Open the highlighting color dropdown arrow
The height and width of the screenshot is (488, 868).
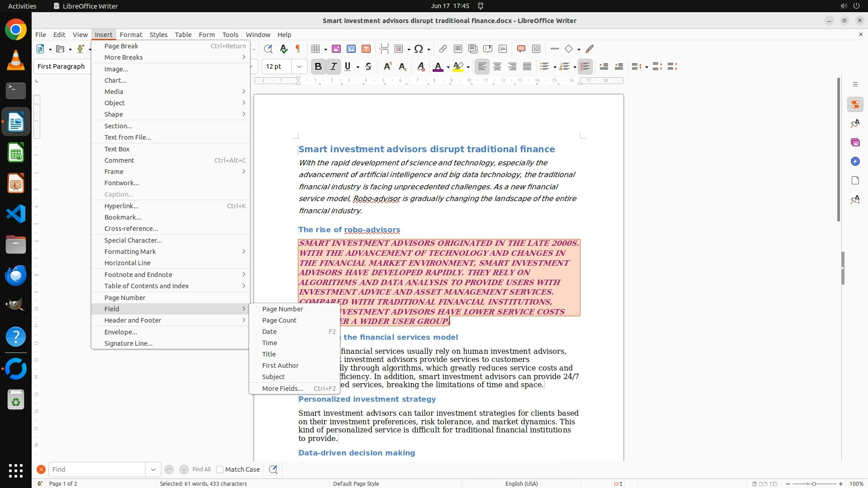(x=468, y=67)
